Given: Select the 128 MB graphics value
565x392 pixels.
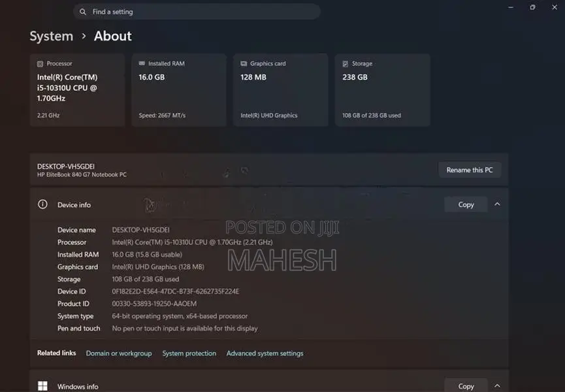Looking at the screenshot, I should click(253, 77).
